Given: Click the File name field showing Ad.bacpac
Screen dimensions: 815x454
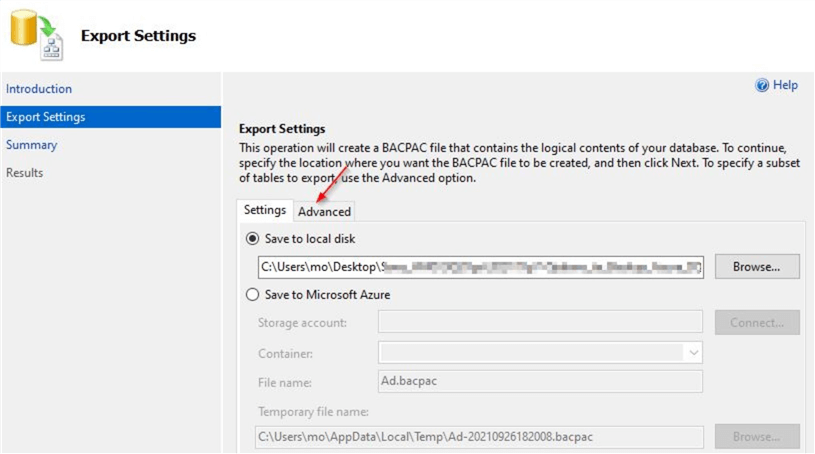Looking at the screenshot, I should pyautogui.click(x=539, y=381).
